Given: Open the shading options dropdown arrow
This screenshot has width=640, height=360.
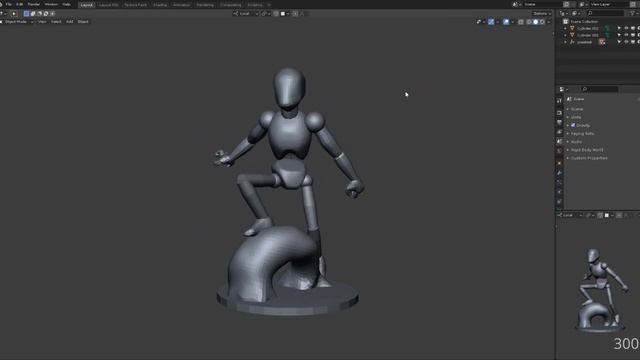Looking at the screenshot, I should 549,22.
